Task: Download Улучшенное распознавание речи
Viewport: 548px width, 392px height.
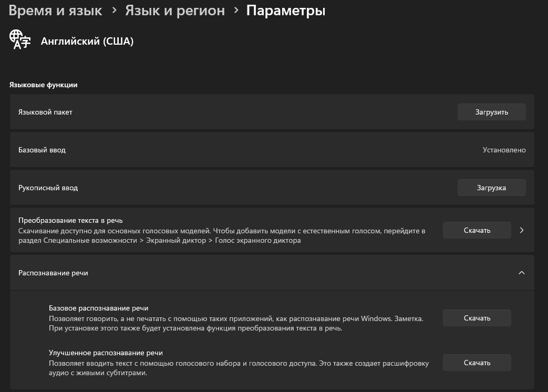Action: [477, 363]
